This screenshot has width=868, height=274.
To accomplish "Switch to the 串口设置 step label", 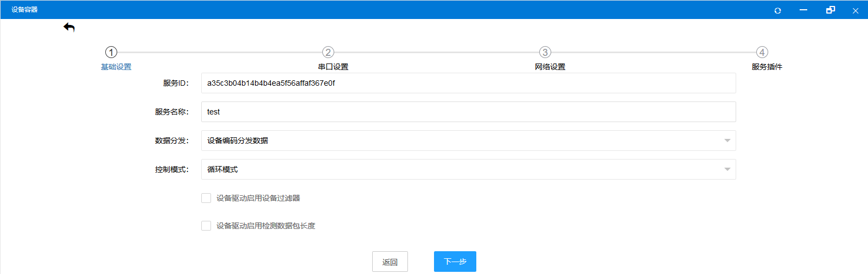I will [x=333, y=67].
